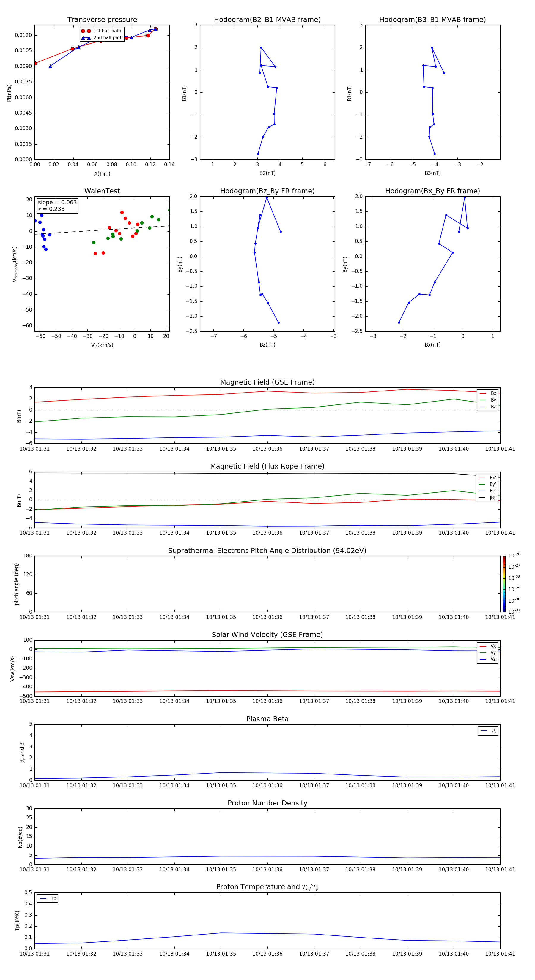Click the '2nd half path' legend entry
The height and width of the screenshot is (980, 535).
[102, 38]
